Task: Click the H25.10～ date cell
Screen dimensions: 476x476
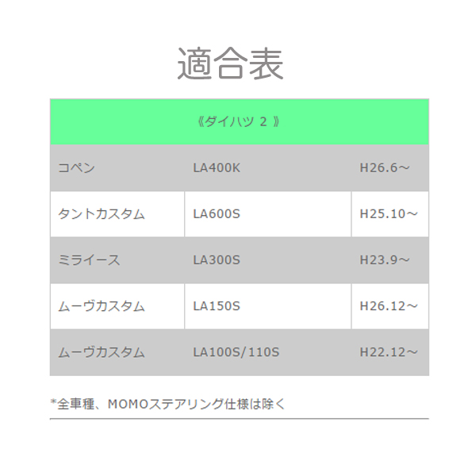Action: click(x=389, y=214)
